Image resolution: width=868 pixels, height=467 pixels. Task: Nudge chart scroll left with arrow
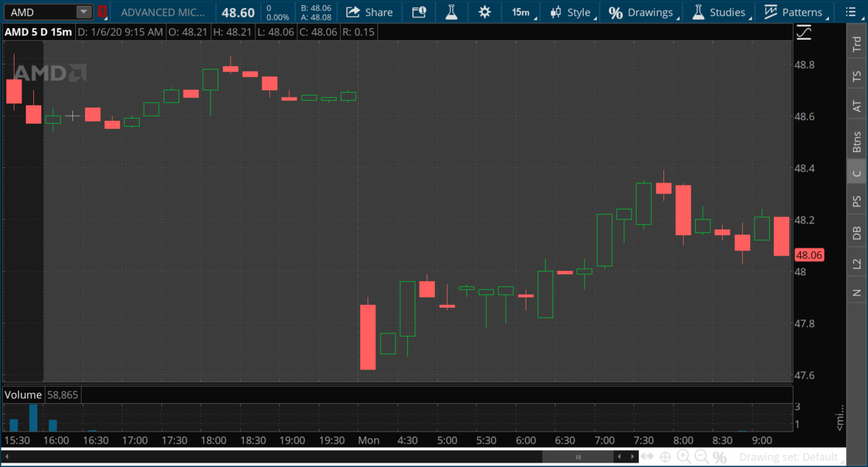[x=618, y=457]
